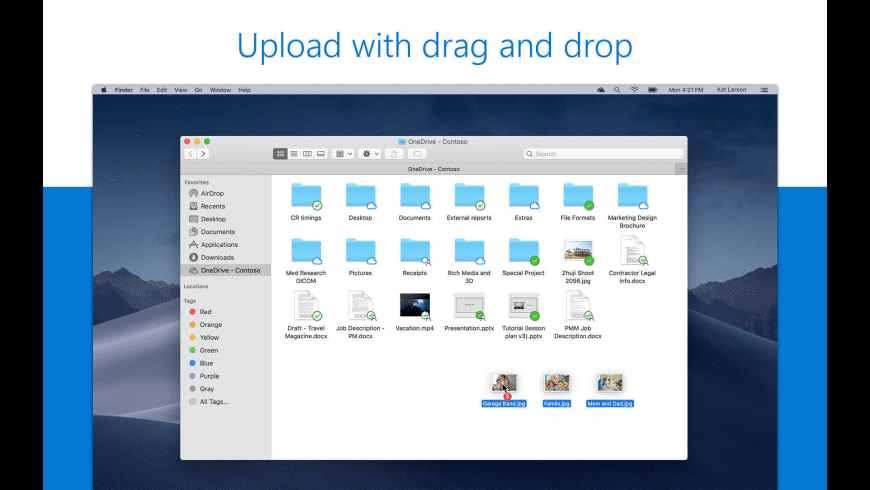This screenshot has height=490, width=870.
Task: Select Tutorial (lesson plan v3).pptx file
Action: (524, 306)
